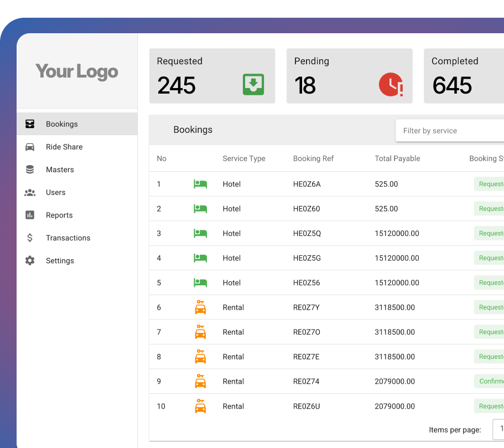Click the Users group icon

point(30,193)
